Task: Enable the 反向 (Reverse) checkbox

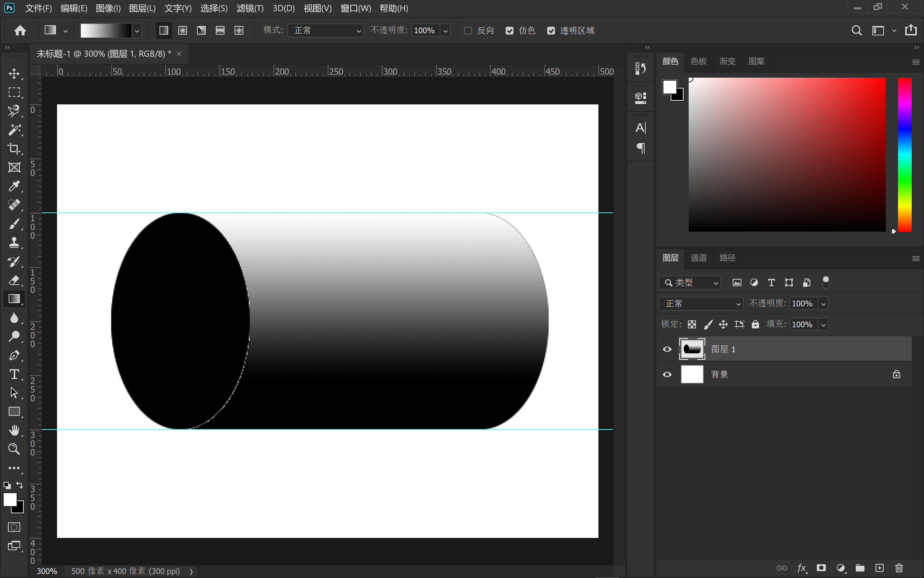Action: coord(468,31)
